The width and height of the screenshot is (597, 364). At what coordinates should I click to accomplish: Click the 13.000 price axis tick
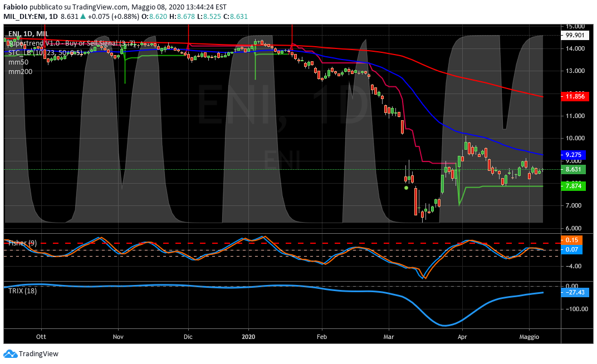(x=575, y=71)
